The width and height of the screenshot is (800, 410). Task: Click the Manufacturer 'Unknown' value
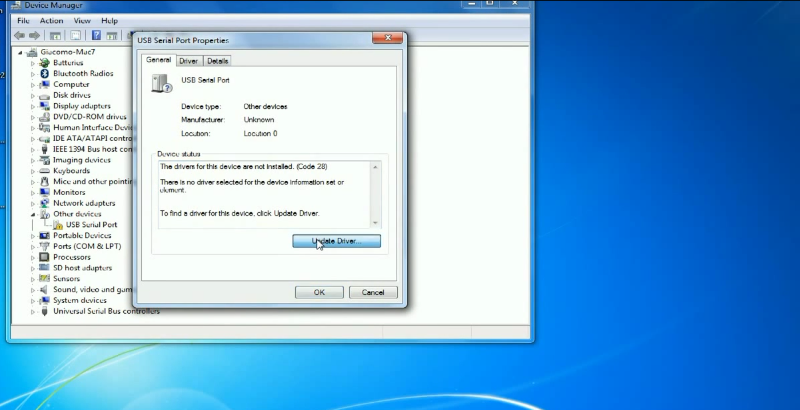pos(259,119)
